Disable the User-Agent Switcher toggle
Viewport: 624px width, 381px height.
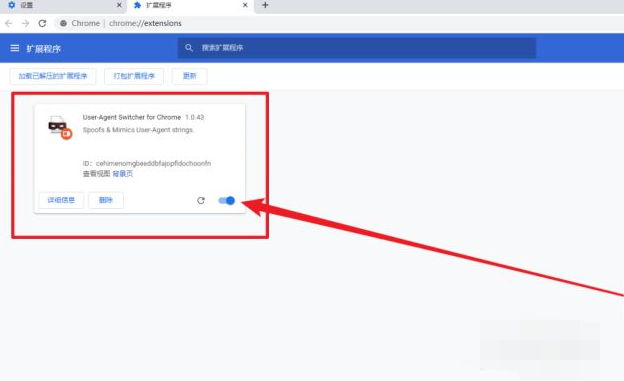tap(227, 200)
